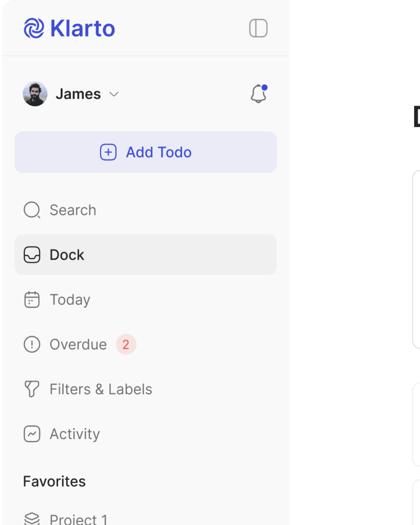Click the James account name
This screenshot has width=420, height=525.
click(78, 94)
